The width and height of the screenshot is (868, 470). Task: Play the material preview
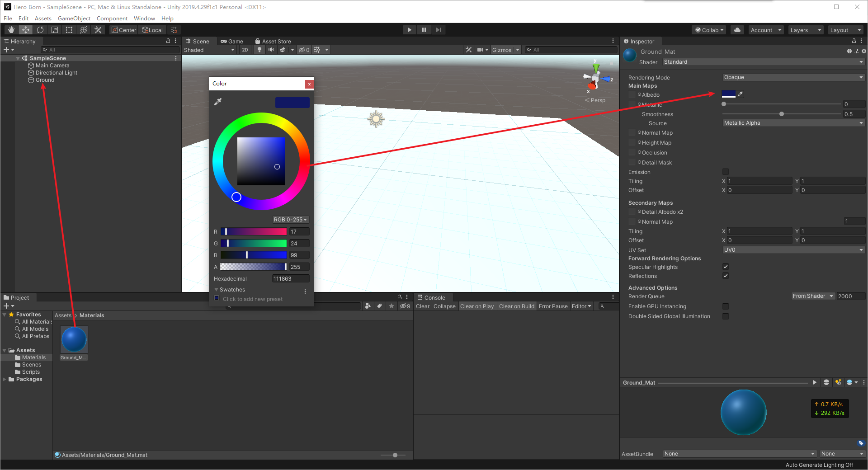[x=815, y=382]
